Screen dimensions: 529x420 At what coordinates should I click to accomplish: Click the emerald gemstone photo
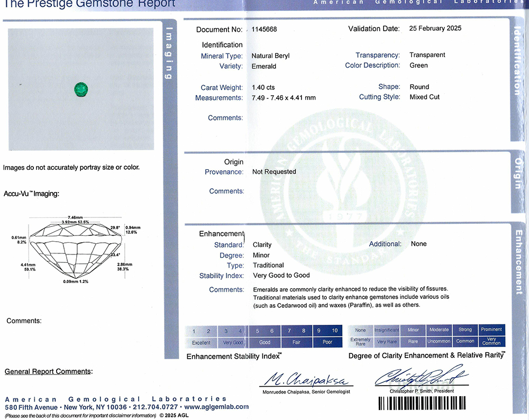(x=81, y=89)
